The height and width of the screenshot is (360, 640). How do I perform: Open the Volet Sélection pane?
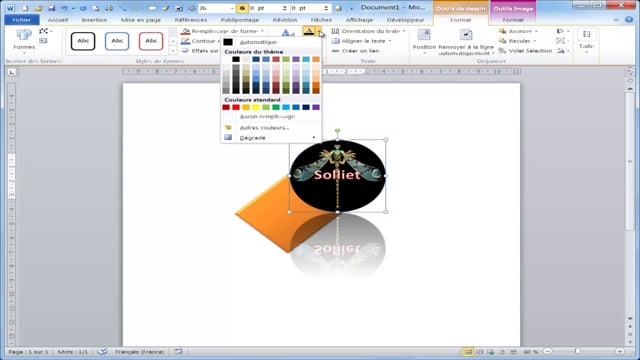[x=525, y=51]
